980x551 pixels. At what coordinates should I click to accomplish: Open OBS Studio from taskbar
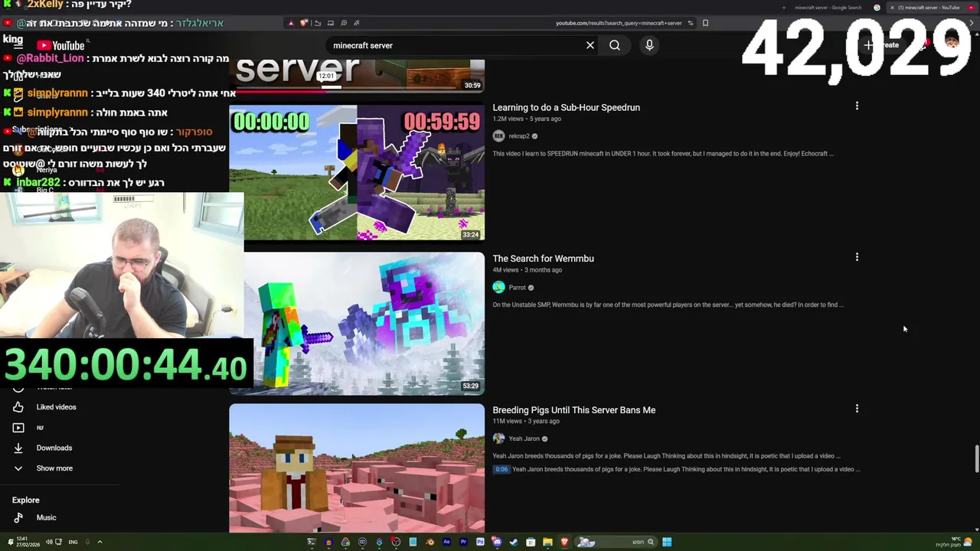point(396,542)
